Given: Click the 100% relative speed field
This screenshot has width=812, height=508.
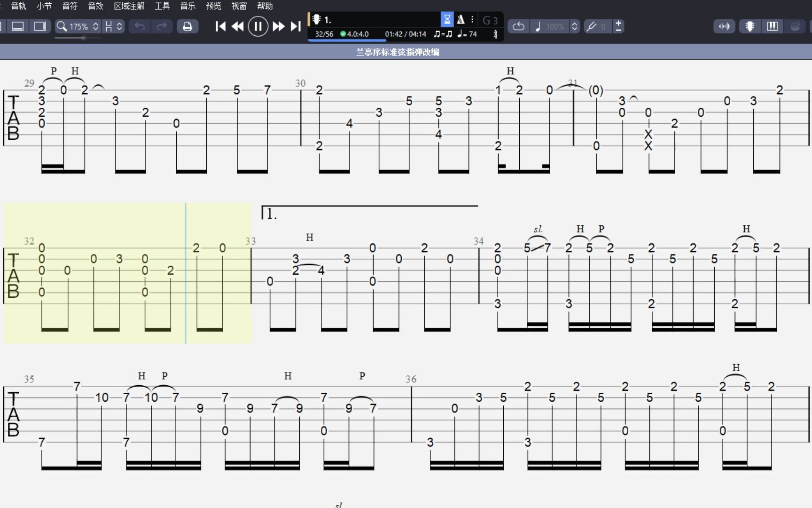Looking at the screenshot, I should click(555, 26).
